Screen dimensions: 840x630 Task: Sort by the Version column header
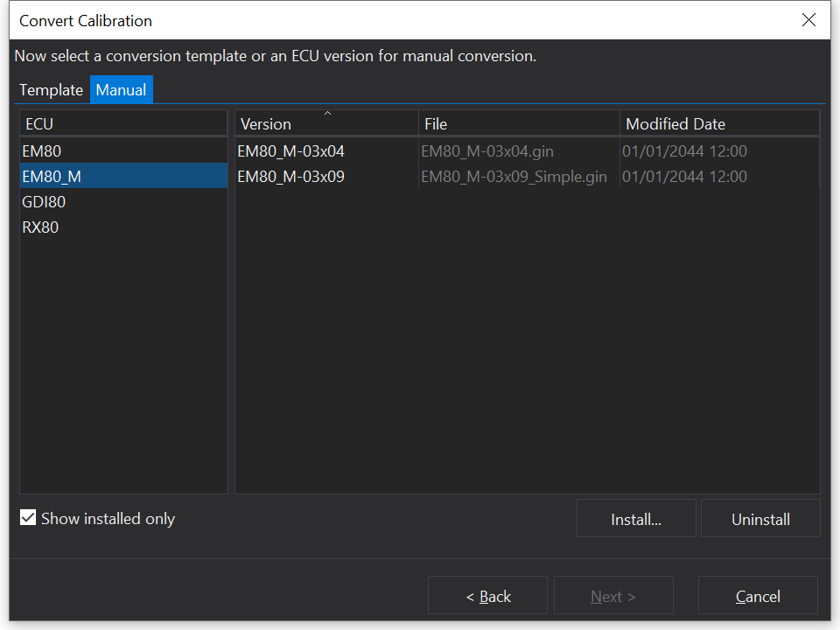(325, 123)
